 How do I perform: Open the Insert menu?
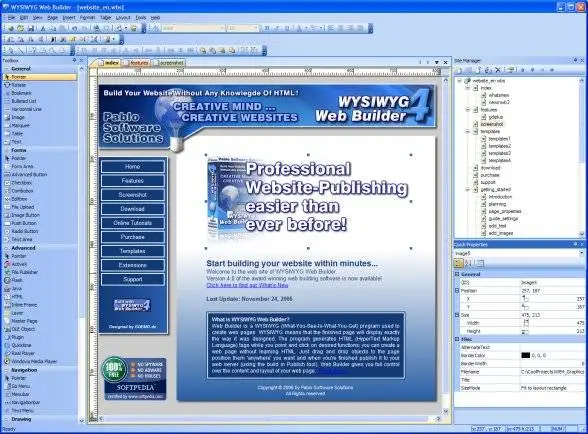coord(69,18)
